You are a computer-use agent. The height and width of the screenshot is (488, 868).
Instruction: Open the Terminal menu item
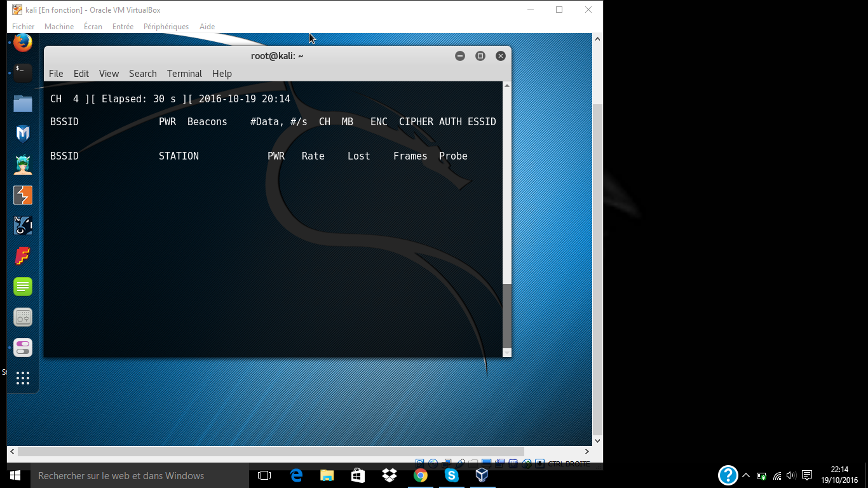click(x=184, y=74)
